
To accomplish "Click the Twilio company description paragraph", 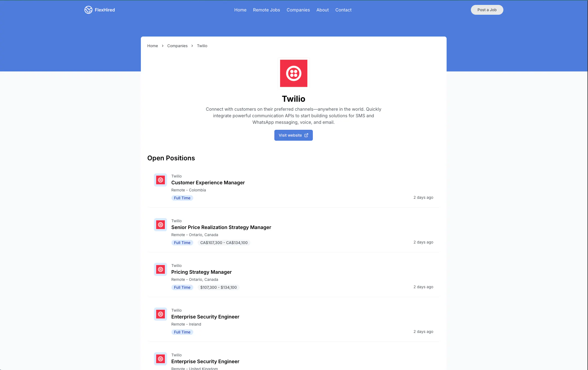I will pyautogui.click(x=293, y=116).
